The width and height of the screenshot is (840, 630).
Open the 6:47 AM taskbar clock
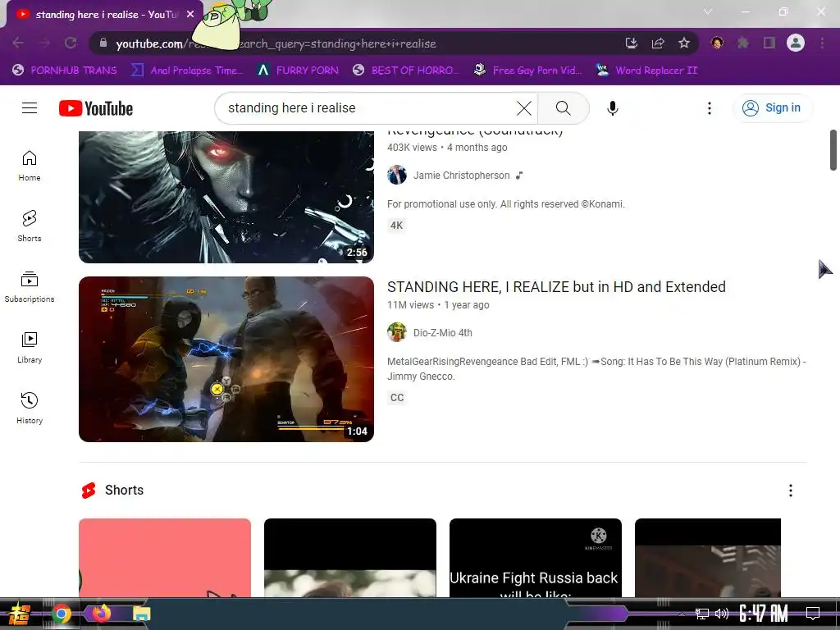point(764,614)
